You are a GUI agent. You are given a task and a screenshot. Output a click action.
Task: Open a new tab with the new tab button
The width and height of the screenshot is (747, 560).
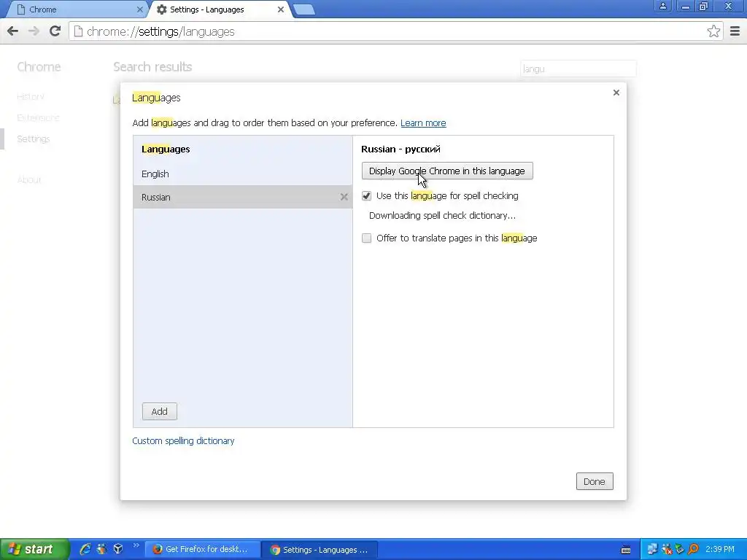pyautogui.click(x=303, y=9)
